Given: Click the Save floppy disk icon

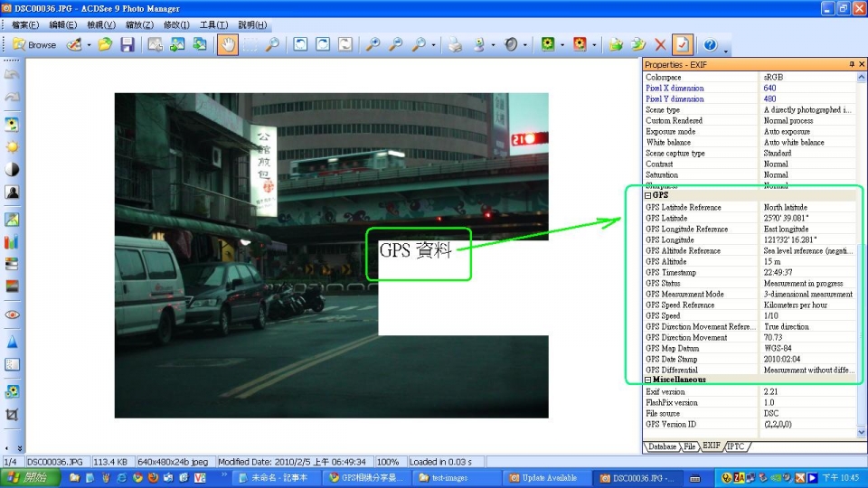Looking at the screenshot, I should coord(127,44).
